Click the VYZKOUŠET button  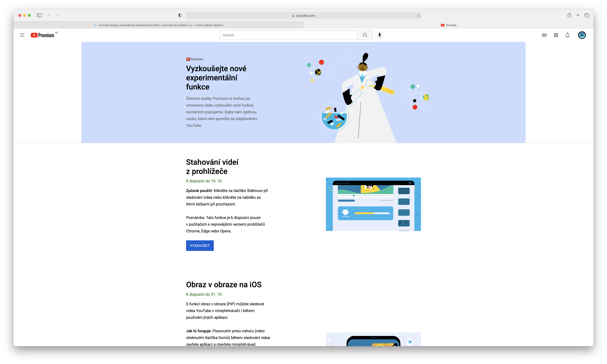coord(200,246)
